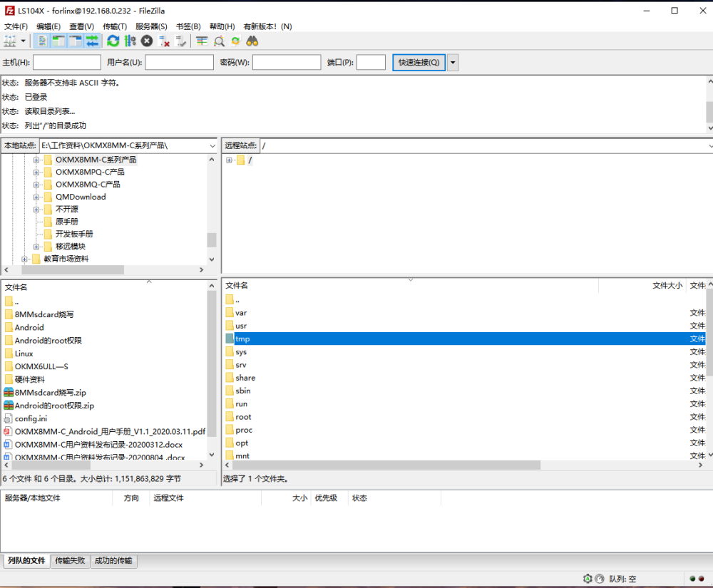Open quickconnect history dropdown arrow
This screenshot has width=713, height=588.
[453, 63]
